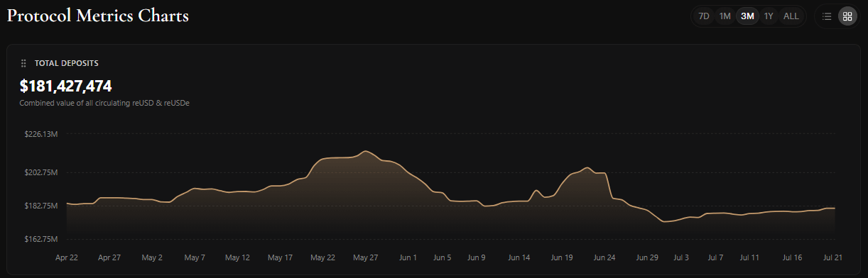The width and height of the screenshot is (868, 278).
Task: Click the Jul 16 x-axis date
Action: (791, 257)
